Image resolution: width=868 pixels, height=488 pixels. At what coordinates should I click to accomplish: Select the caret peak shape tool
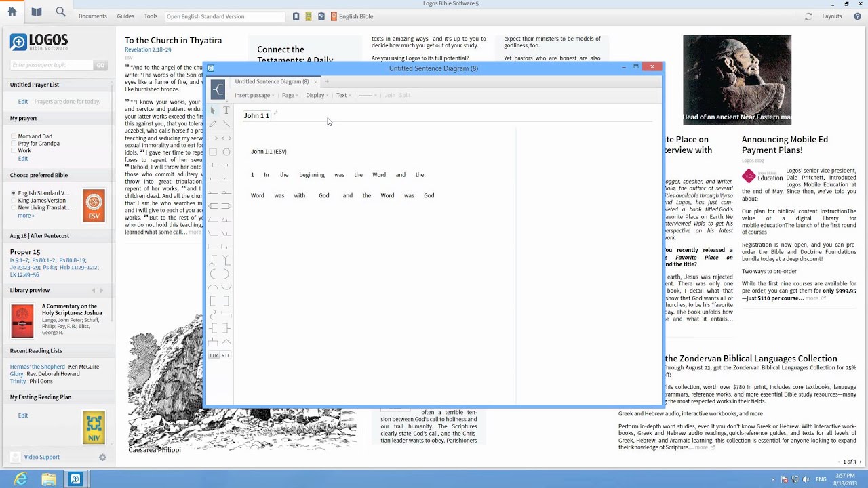pos(226,342)
